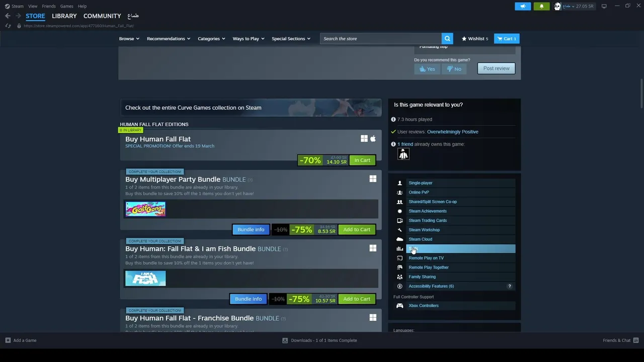644x362 pixels.
Task: Click the Golf Gang bundle thumbnail
Action: [x=145, y=209]
